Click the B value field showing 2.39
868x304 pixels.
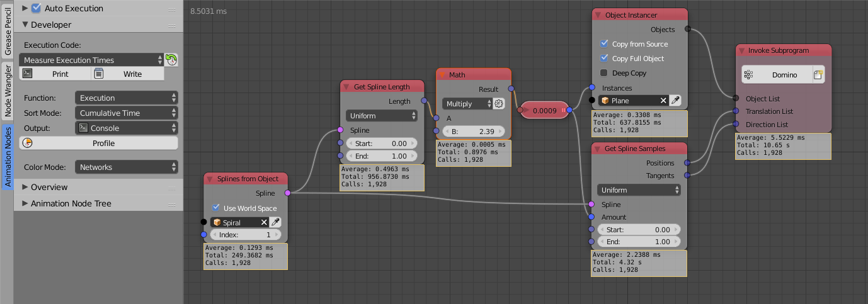[x=474, y=132]
